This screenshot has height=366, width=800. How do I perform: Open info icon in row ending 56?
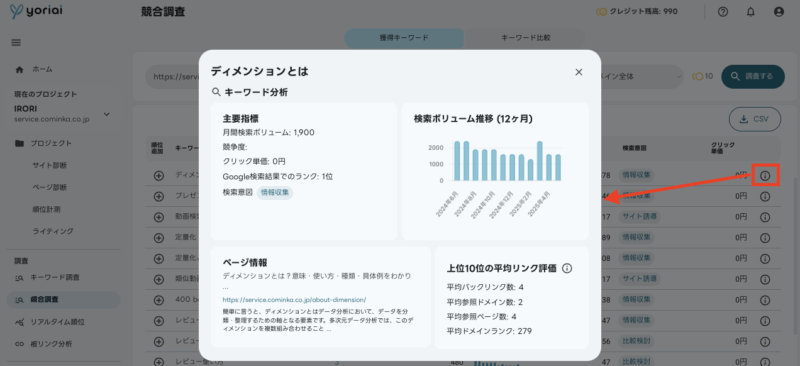click(x=765, y=341)
